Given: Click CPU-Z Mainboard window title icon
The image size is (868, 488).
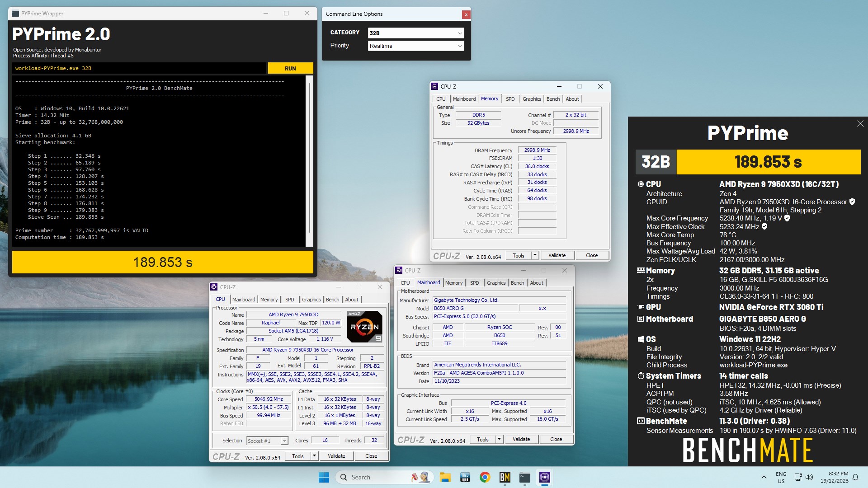Looking at the screenshot, I should (x=399, y=270).
